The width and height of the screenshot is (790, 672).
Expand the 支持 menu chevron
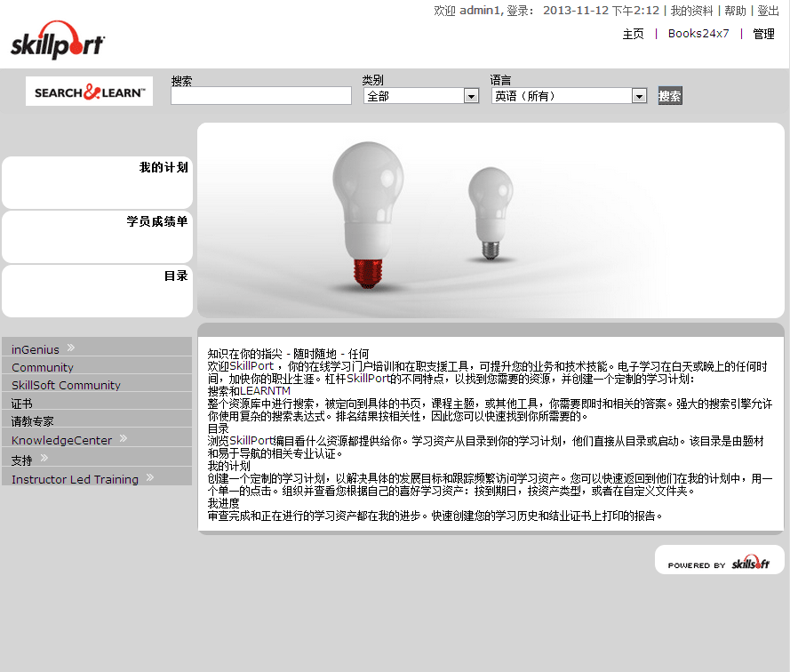pyautogui.click(x=44, y=460)
